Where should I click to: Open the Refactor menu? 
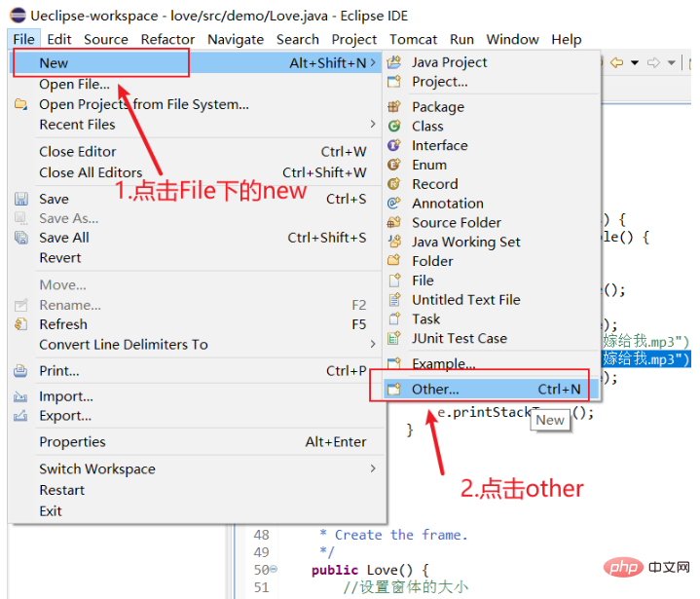coord(167,39)
